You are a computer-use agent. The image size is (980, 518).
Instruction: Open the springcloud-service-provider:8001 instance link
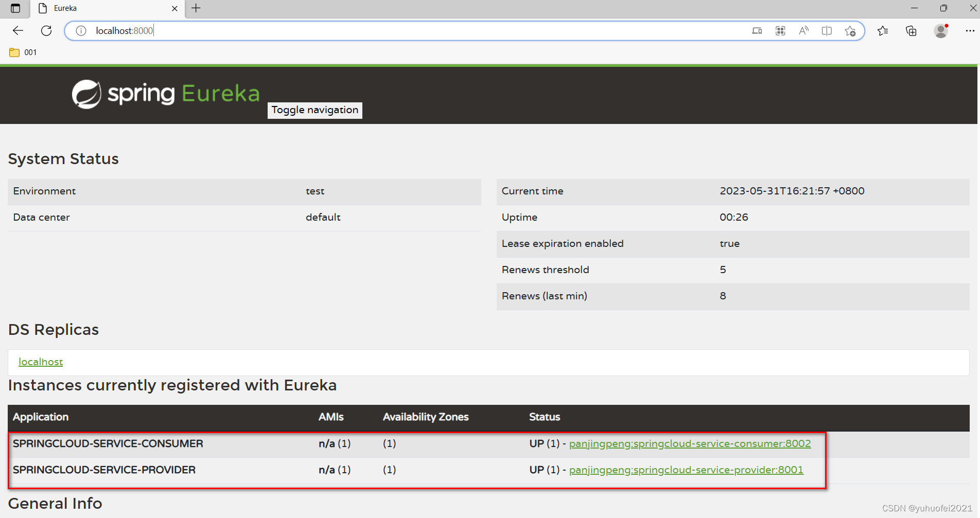coord(686,470)
